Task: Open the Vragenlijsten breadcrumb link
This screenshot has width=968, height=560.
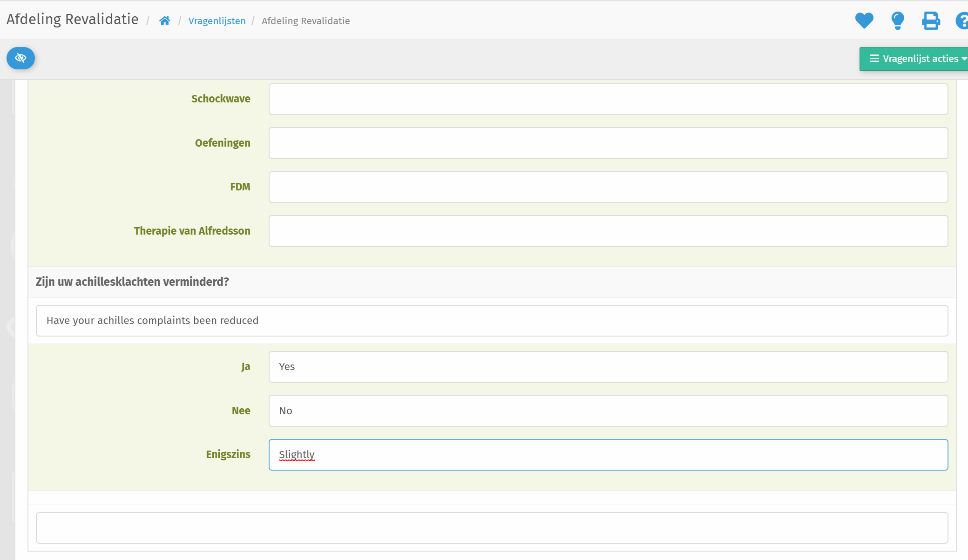Action: (x=217, y=21)
